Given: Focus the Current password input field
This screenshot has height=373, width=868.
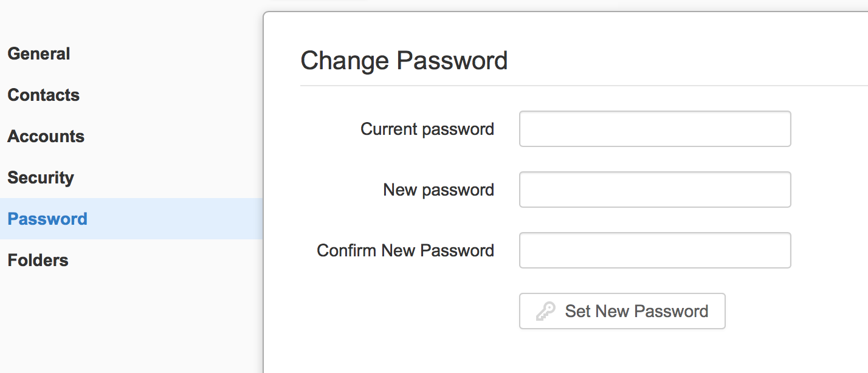Looking at the screenshot, I should [x=655, y=129].
